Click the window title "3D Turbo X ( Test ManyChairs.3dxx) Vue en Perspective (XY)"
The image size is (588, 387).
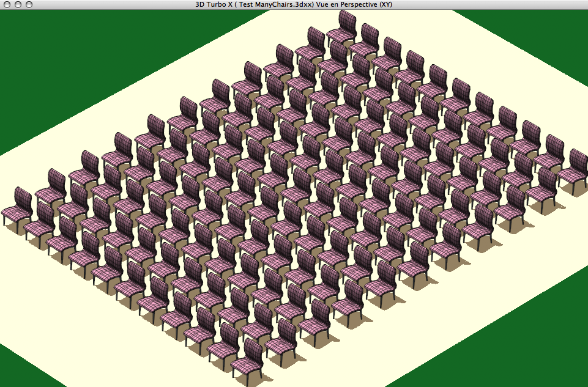tap(294, 4)
